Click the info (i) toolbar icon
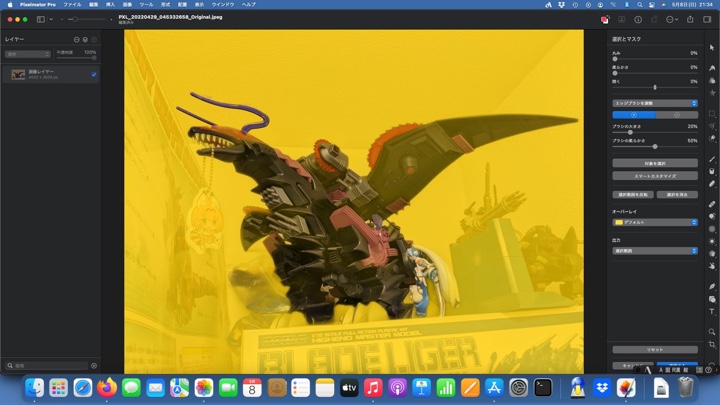The image size is (720, 405). [638, 20]
